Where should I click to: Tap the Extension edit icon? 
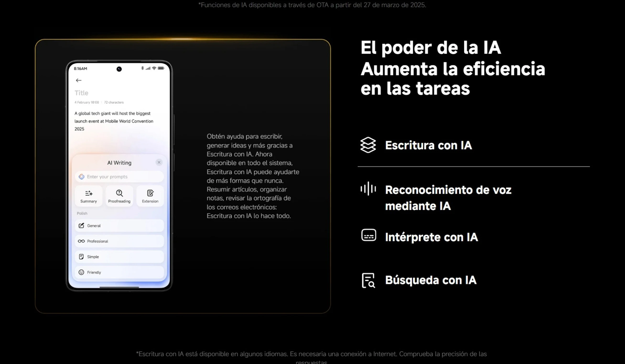[x=150, y=193]
